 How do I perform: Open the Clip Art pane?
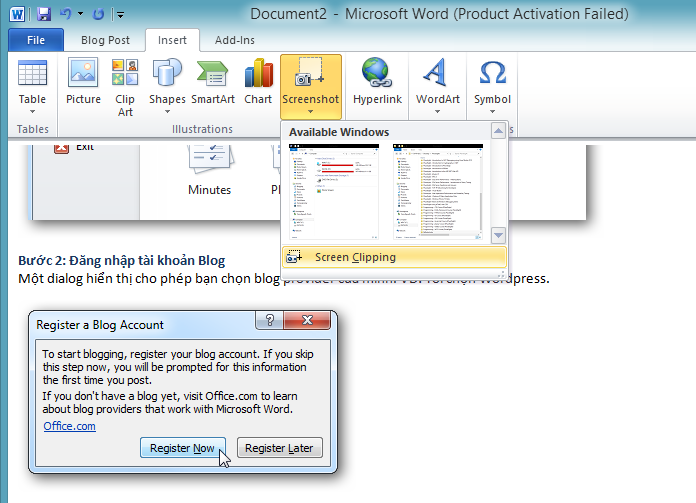tap(125, 87)
